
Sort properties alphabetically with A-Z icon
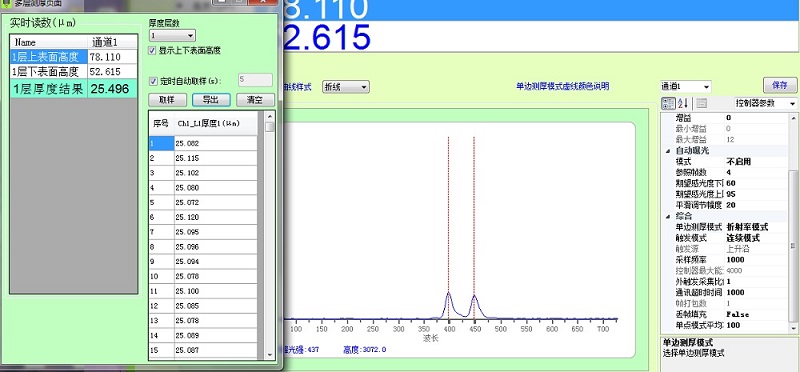click(683, 103)
